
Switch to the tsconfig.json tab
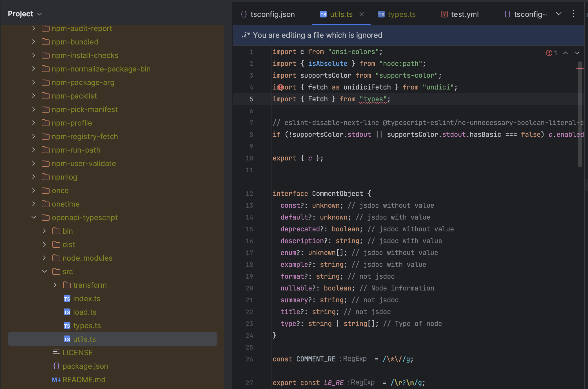(x=272, y=14)
